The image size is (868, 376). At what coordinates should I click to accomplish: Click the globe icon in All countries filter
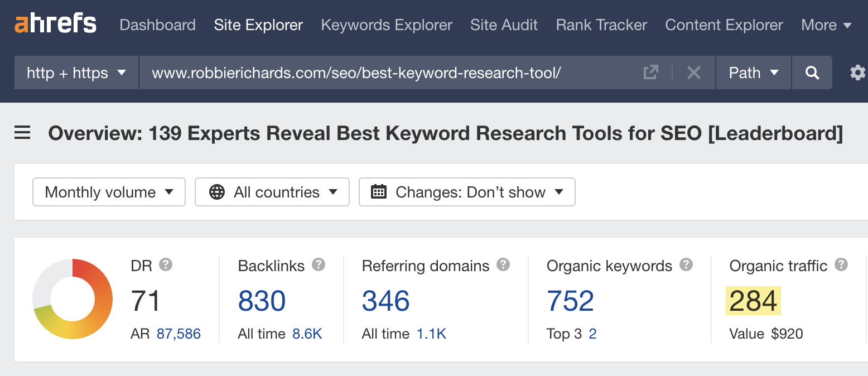click(x=216, y=192)
